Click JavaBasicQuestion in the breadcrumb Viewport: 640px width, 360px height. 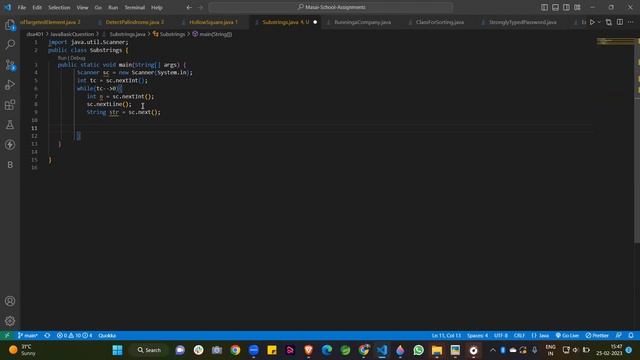pos(72,34)
